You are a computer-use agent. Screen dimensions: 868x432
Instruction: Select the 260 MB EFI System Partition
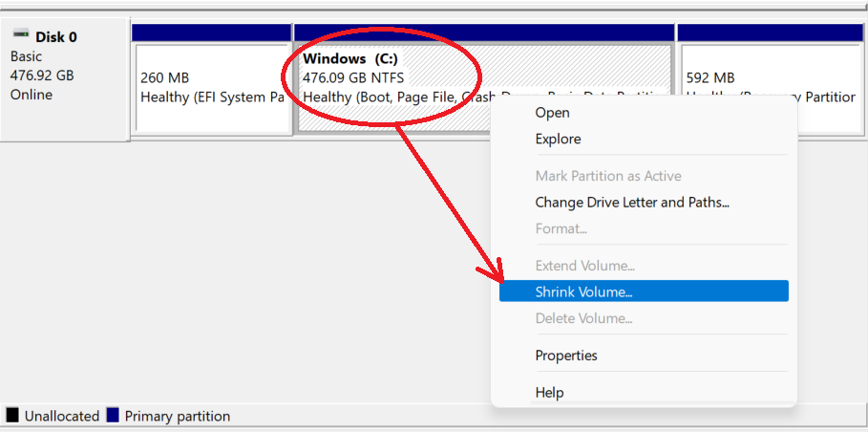tap(212, 88)
